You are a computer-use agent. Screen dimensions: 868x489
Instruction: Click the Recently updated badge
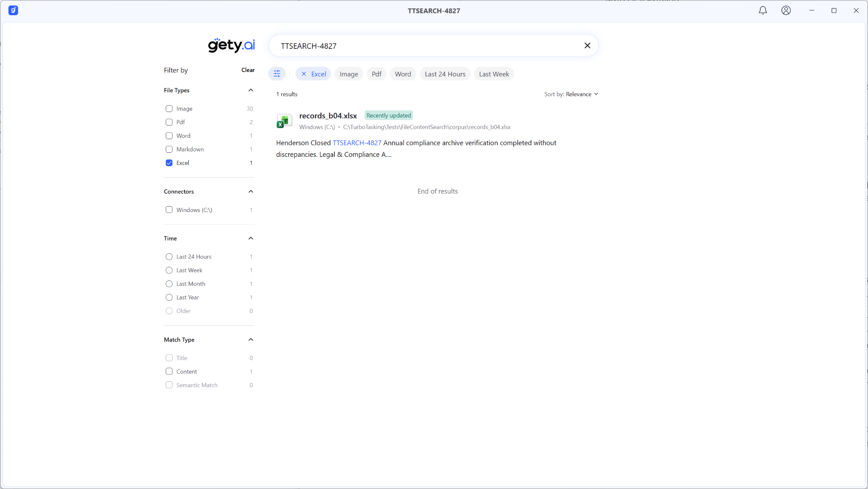pyautogui.click(x=389, y=115)
